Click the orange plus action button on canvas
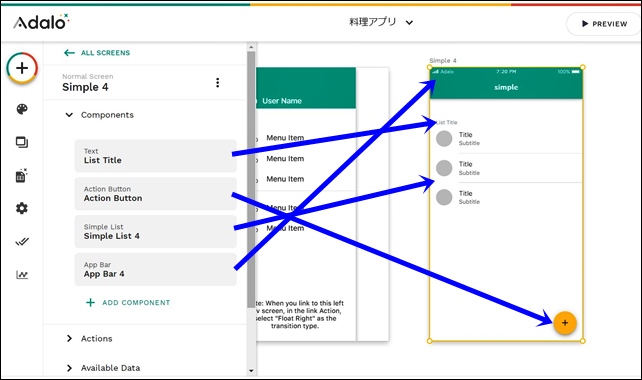642x380 pixels. pyautogui.click(x=565, y=323)
